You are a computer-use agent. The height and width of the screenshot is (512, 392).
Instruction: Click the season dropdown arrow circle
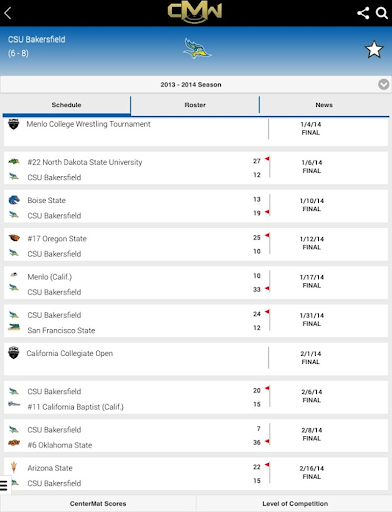click(384, 84)
